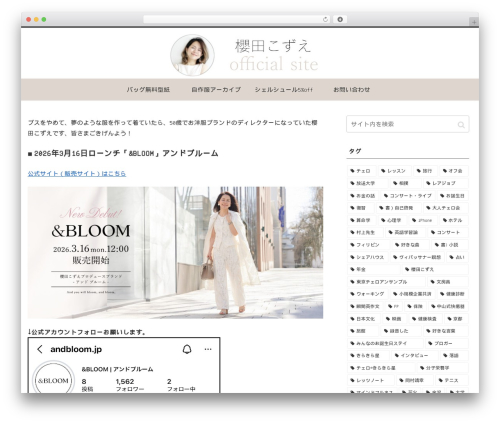Viewport: 500px width, 423px height.
Task: Select the みんなのお誕生日ステイ tag
Action: tap(385, 343)
